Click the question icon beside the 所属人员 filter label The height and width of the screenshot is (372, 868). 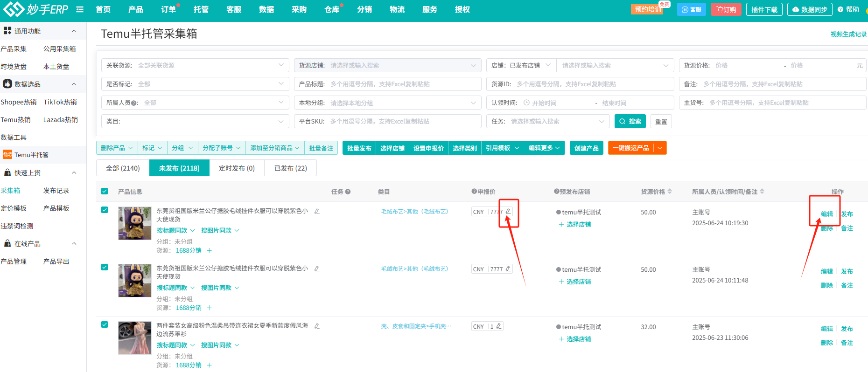click(134, 103)
